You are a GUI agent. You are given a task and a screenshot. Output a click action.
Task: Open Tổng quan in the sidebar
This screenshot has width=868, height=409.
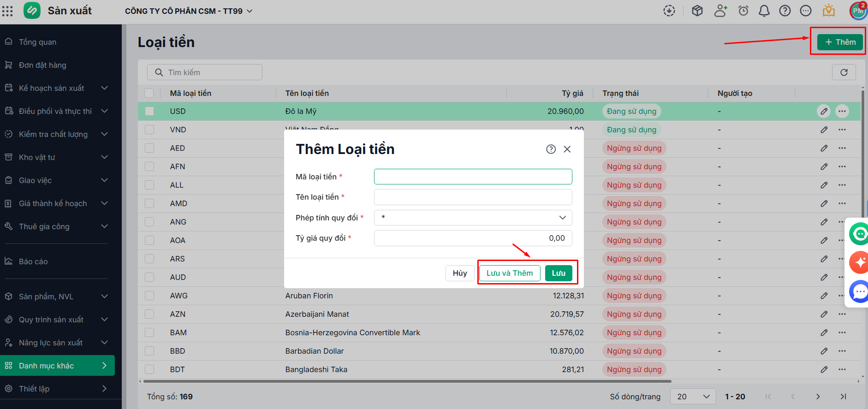(x=57, y=42)
